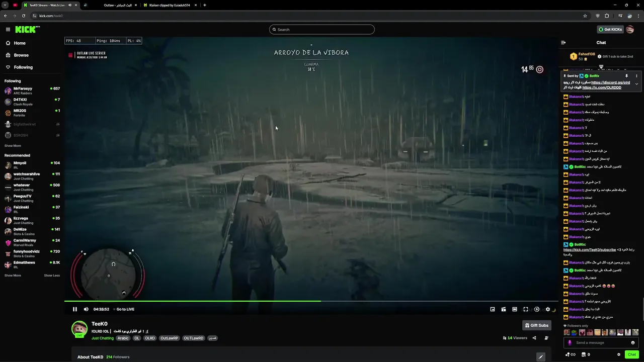The image size is (644, 362).
Task: Click the video progress bar
Action: tap(310, 301)
